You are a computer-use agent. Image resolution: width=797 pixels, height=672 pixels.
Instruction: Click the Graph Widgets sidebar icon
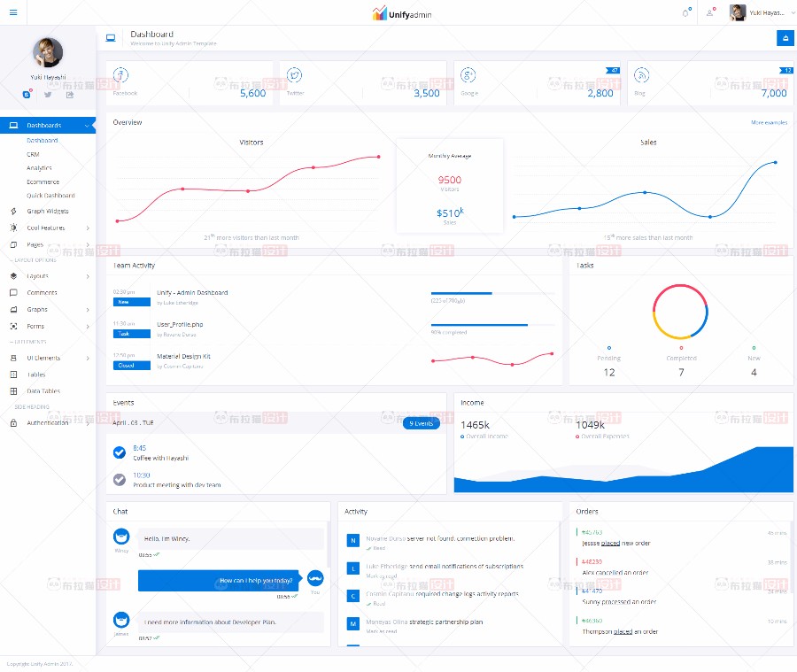pos(13,212)
